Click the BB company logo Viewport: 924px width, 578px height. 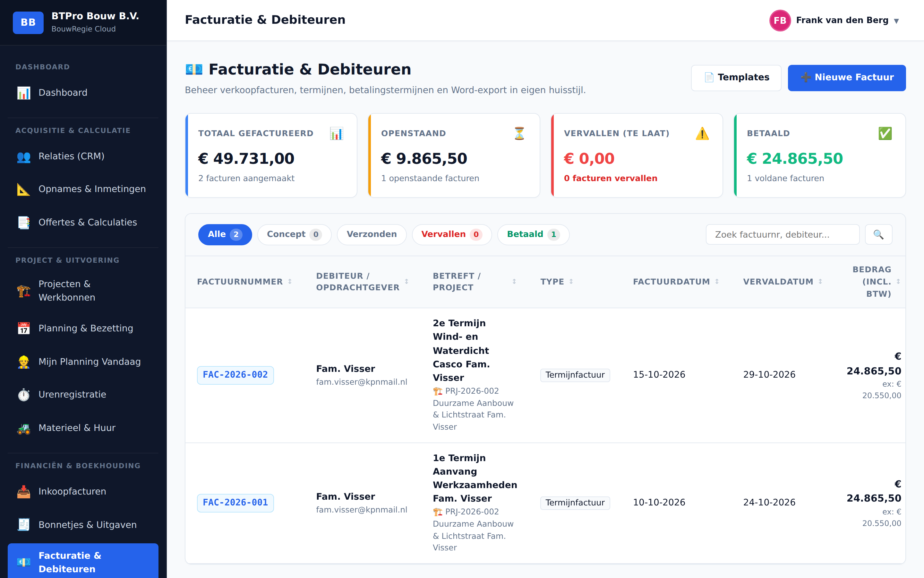[28, 22]
